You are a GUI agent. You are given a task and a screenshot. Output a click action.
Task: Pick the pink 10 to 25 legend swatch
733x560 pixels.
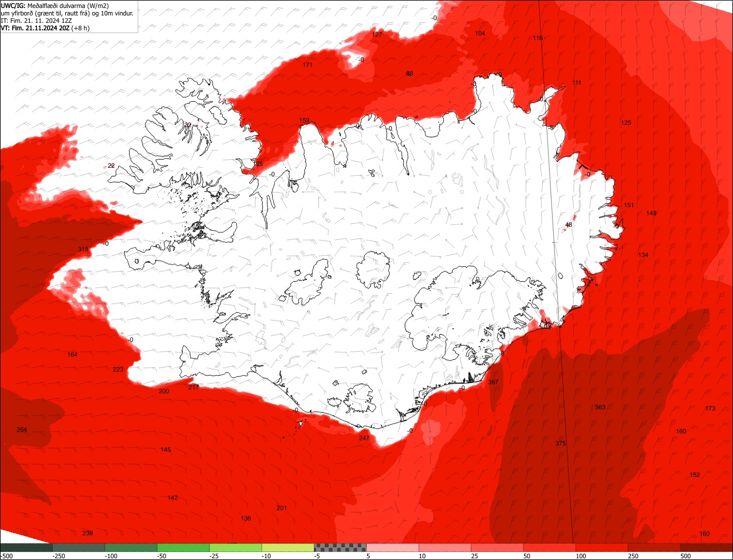(445, 547)
